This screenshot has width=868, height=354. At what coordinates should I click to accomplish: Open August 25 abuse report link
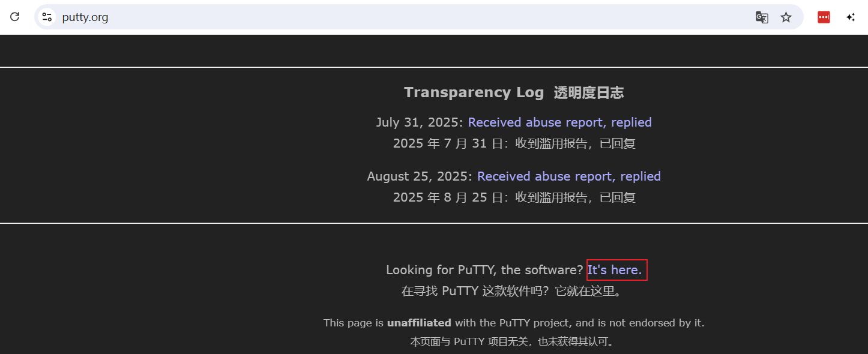coord(568,176)
